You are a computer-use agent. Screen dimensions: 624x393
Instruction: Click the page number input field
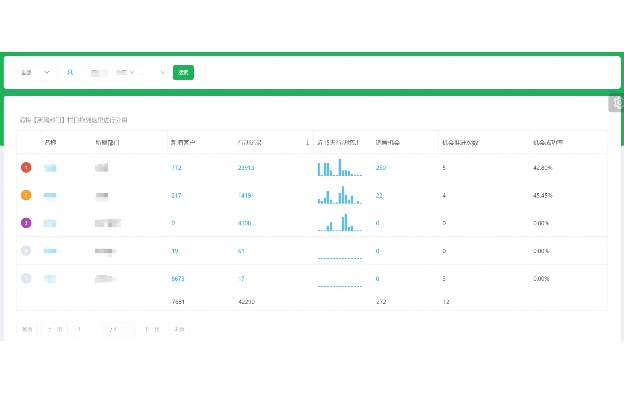88,329
